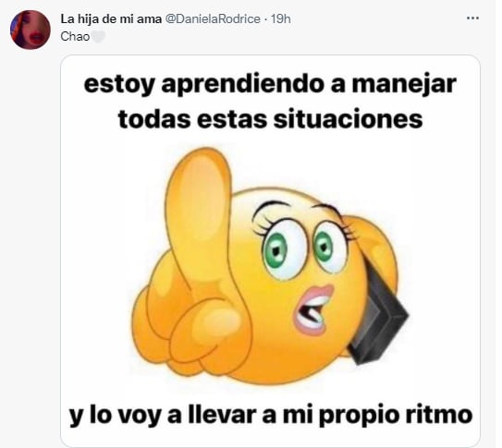The width and height of the screenshot is (502, 448).
Task: Open the three-dot More options menu
Action: [472, 18]
